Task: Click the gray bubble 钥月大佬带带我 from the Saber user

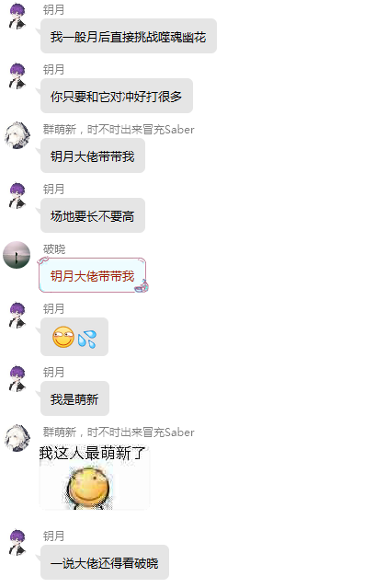Action: (93, 156)
